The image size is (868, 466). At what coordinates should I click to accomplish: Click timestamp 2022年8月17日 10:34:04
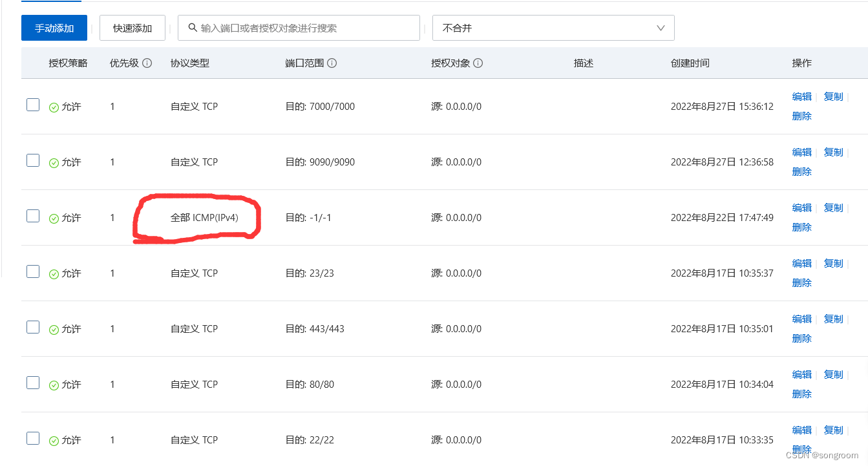click(x=722, y=385)
